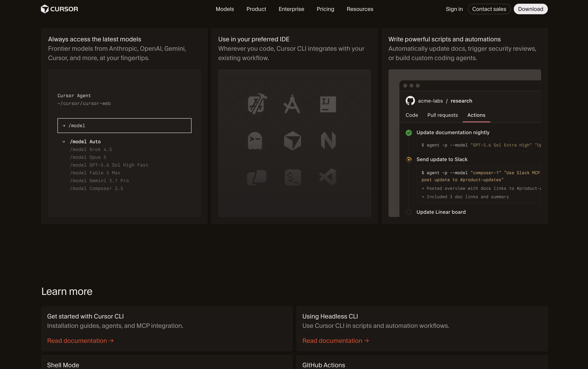Select the VS Code icon

coord(328,177)
